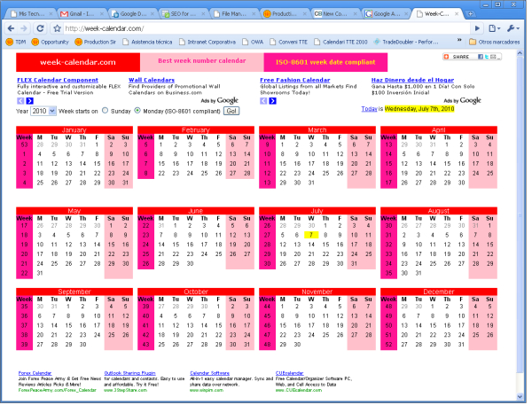
Task: Open the TDM bookmark
Action: coord(16,42)
